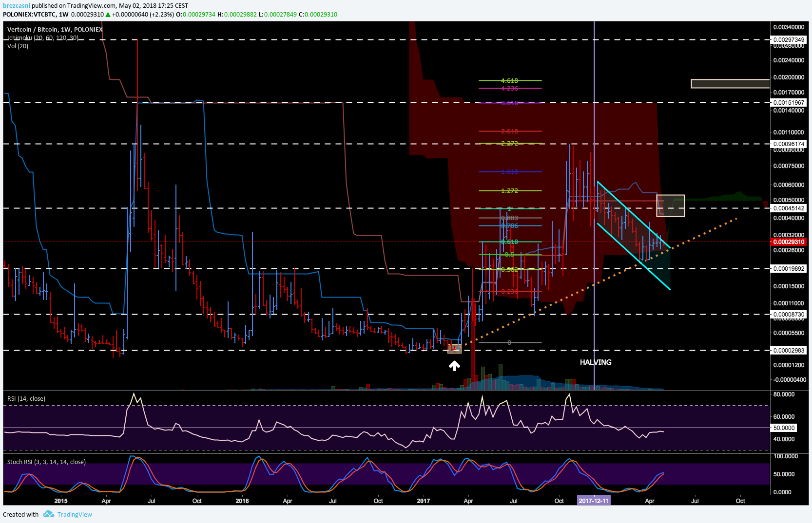Screen dimensions: 812x523
Task: Select the Ichimoku (20, 60, 120, 30) indicator label
Action: click(x=43, y=38)
